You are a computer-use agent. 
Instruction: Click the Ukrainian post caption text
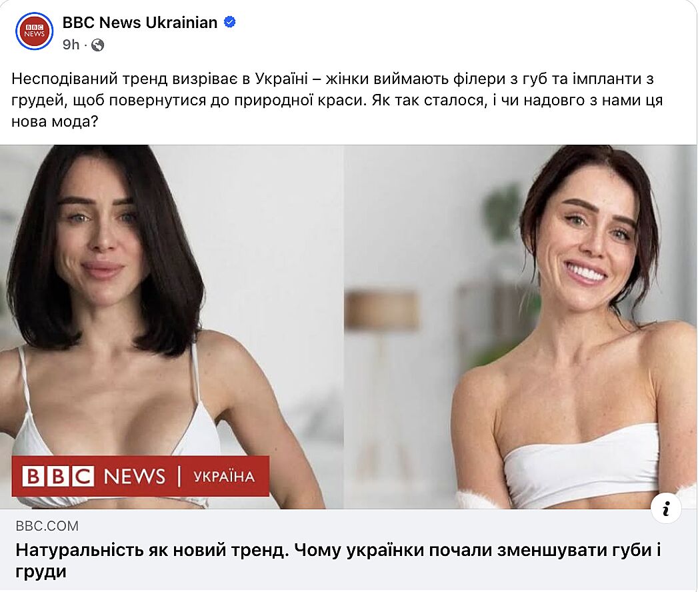coord(337,100)
